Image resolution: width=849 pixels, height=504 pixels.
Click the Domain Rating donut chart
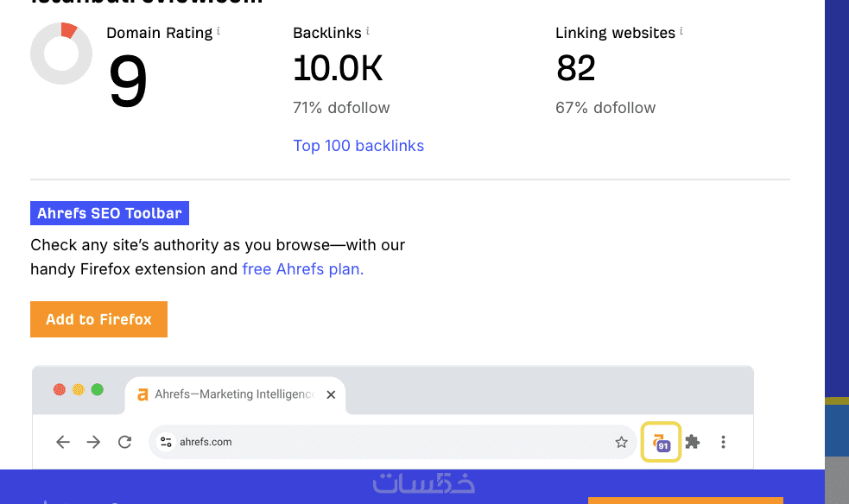point(61,54)
